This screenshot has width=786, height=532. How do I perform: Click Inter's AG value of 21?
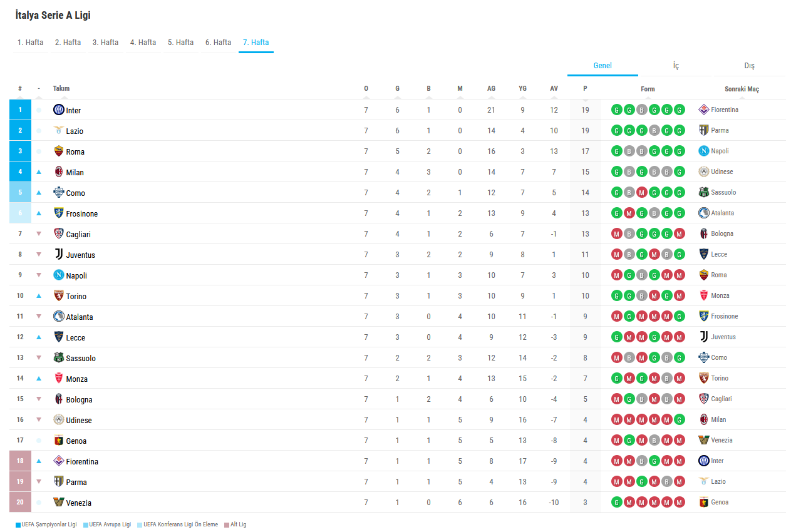491,110
